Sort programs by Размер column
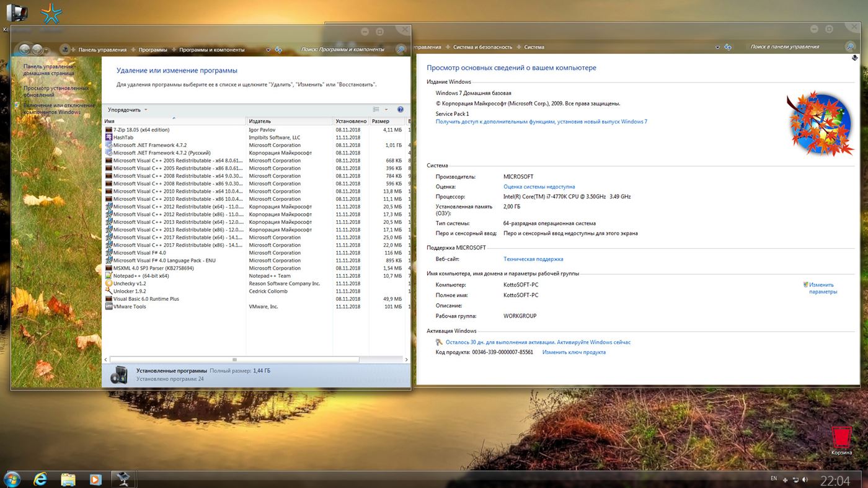Viewport: 868px width, 488px height. pos(387,121)
